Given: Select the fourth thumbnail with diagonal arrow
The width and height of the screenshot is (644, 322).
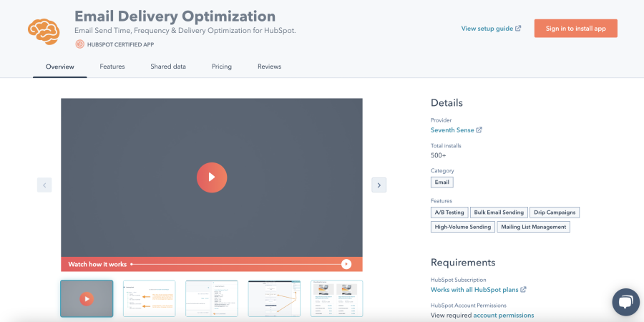Looking at the screenshot, I should point(274,298).
